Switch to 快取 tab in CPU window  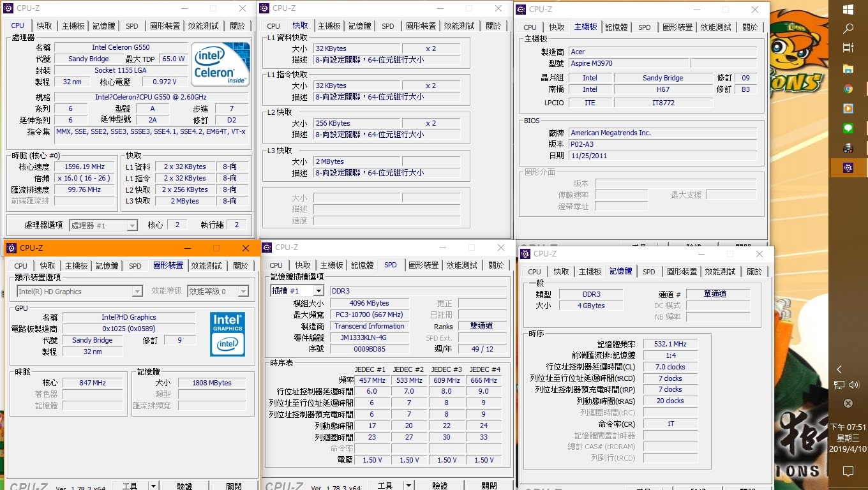[x=45, y=26]
